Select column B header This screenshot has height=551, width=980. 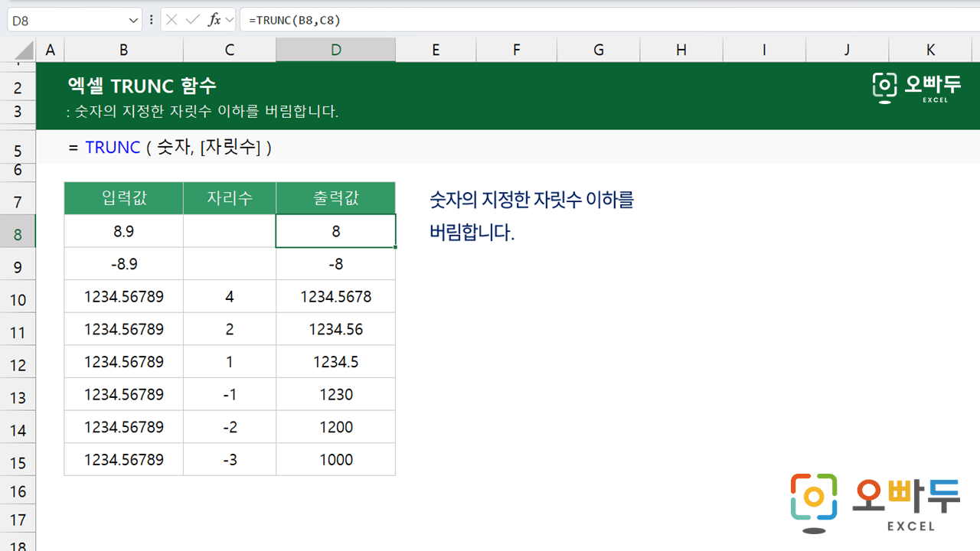tap(123, 51)
